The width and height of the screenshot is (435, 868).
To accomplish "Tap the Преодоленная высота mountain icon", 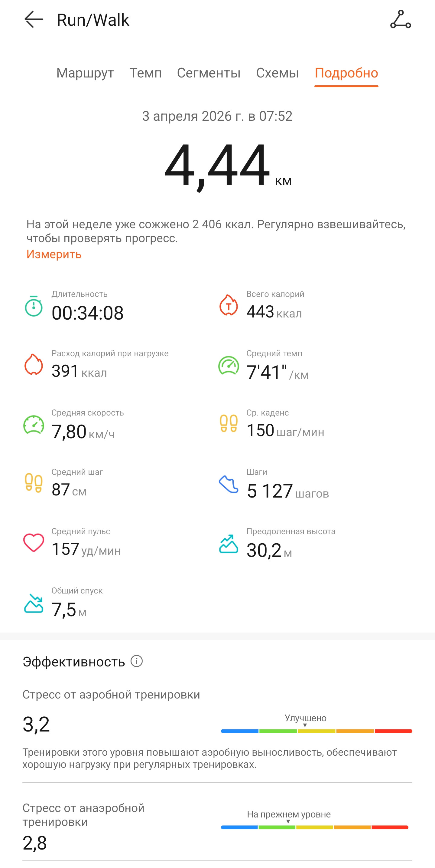I will coord(229,544).
